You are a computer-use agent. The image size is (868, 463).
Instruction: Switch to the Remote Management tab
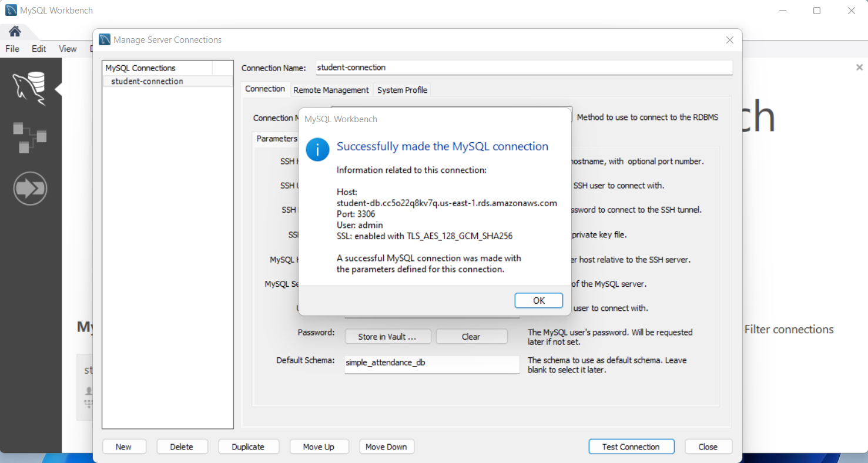(331, 90)
